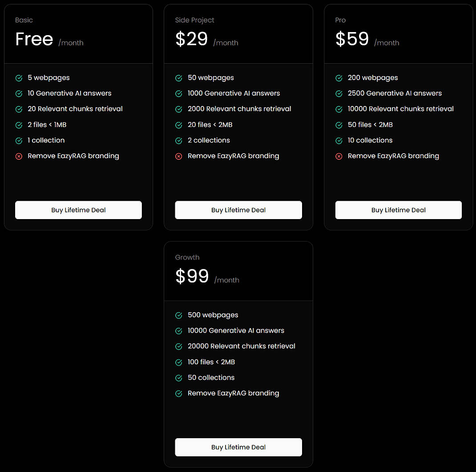Click the red cross icon in the Pro plan
This screenshot has height=472, width=476.
339,156
